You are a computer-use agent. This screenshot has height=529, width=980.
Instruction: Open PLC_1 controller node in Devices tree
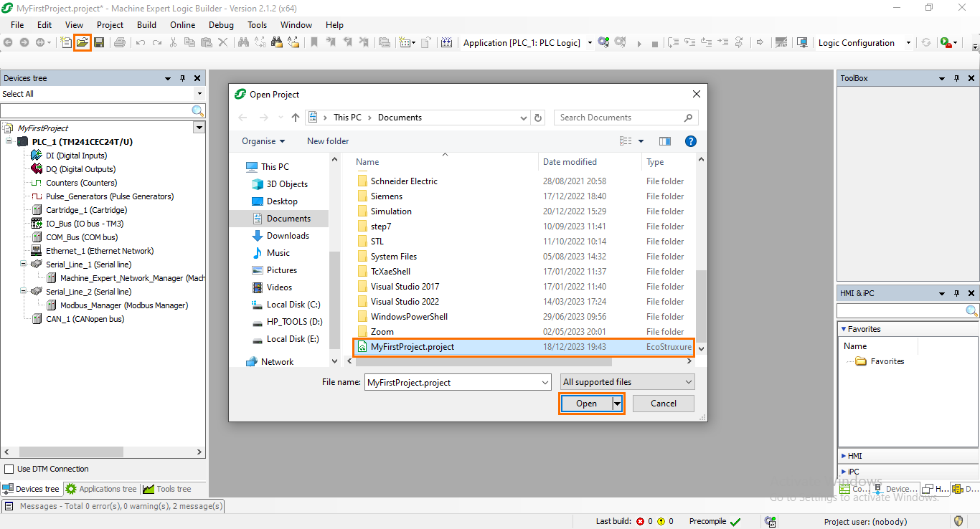82,142
